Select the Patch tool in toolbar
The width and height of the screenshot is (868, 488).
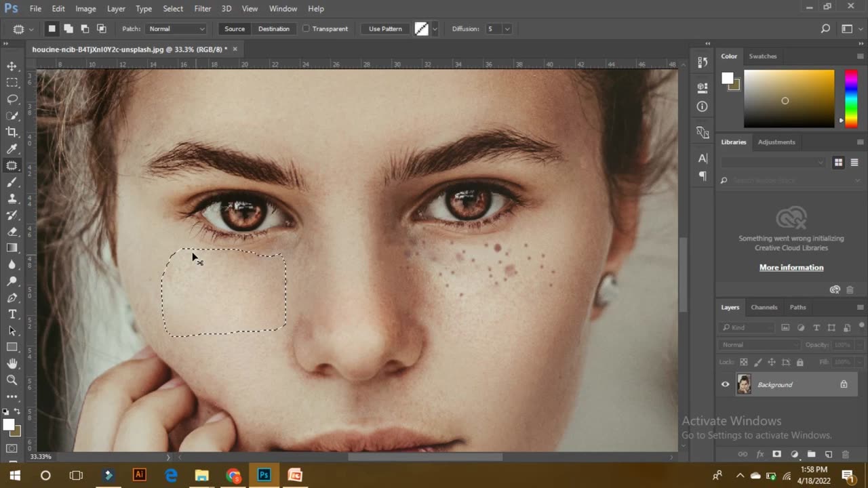12,165
